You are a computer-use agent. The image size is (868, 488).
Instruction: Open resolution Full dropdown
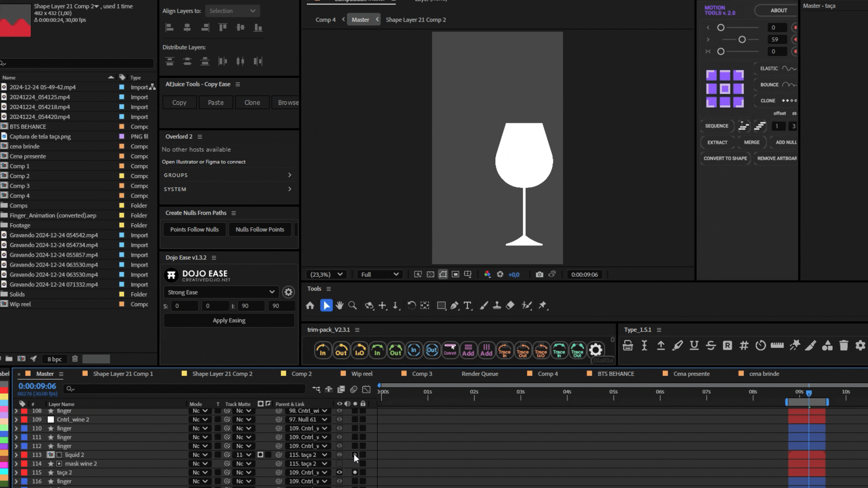coord(379,274)
